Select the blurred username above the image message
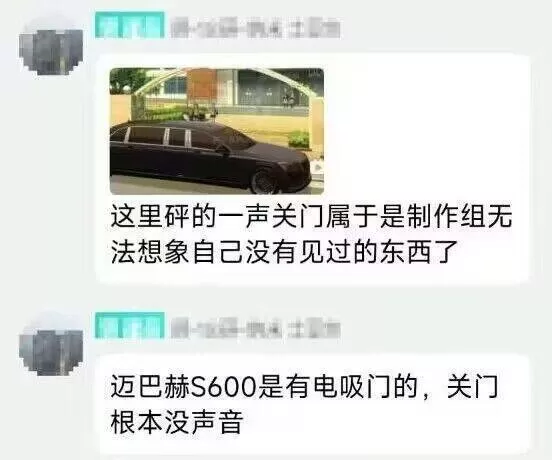552x460 pixels. click(256, 29)
